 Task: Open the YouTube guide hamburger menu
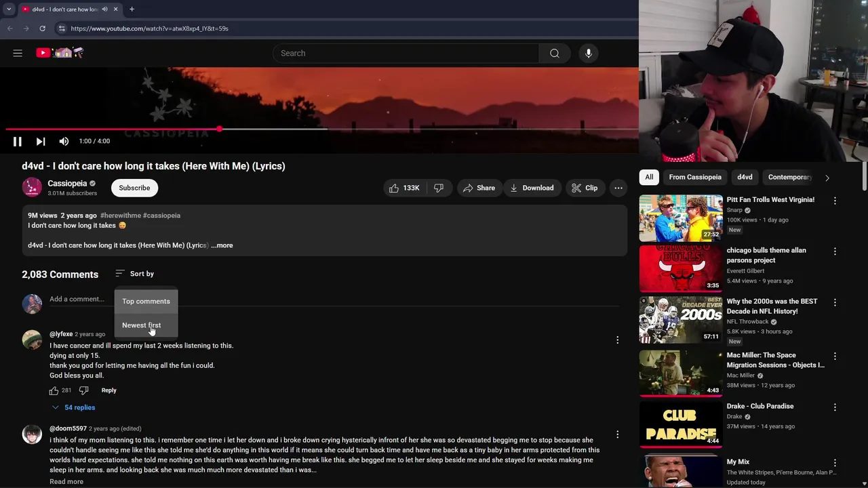[x=18, y=53]
